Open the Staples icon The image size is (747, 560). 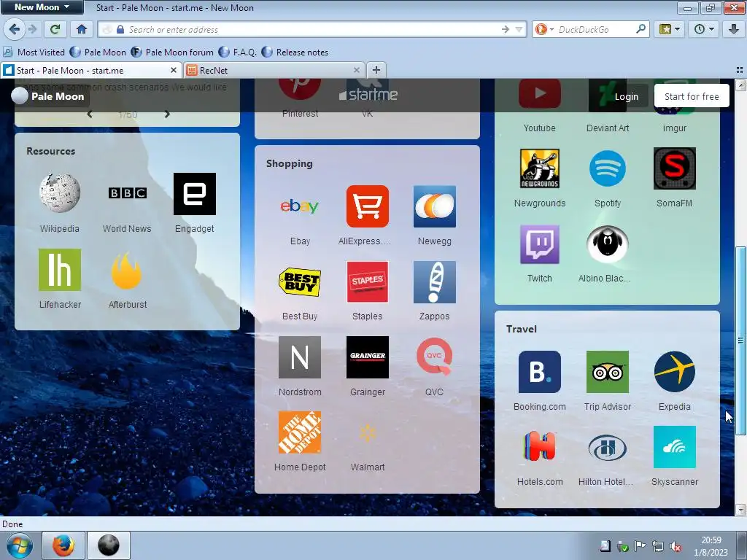[x=368, y=281]
